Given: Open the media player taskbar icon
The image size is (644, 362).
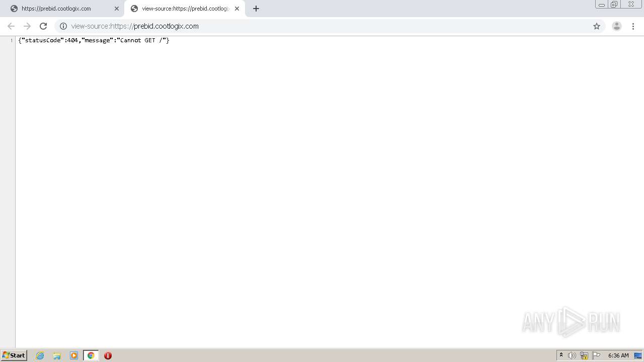Looking at the screenshot, I should 74,355.
